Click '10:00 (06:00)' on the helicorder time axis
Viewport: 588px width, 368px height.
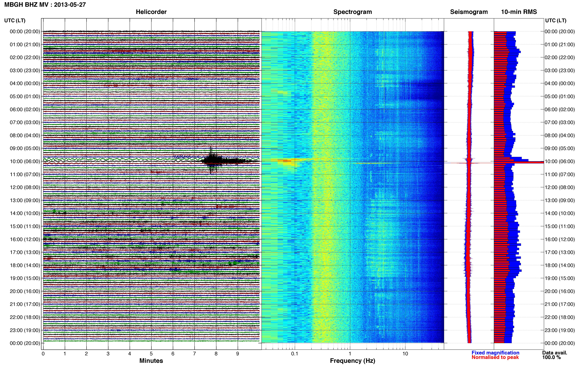click(x=25, y=161)
